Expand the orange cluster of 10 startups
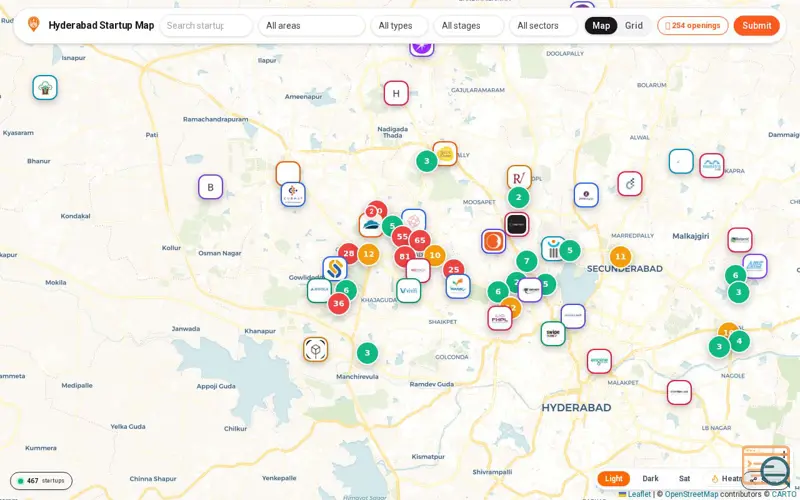800x500 pixels. tap(435, 255)
